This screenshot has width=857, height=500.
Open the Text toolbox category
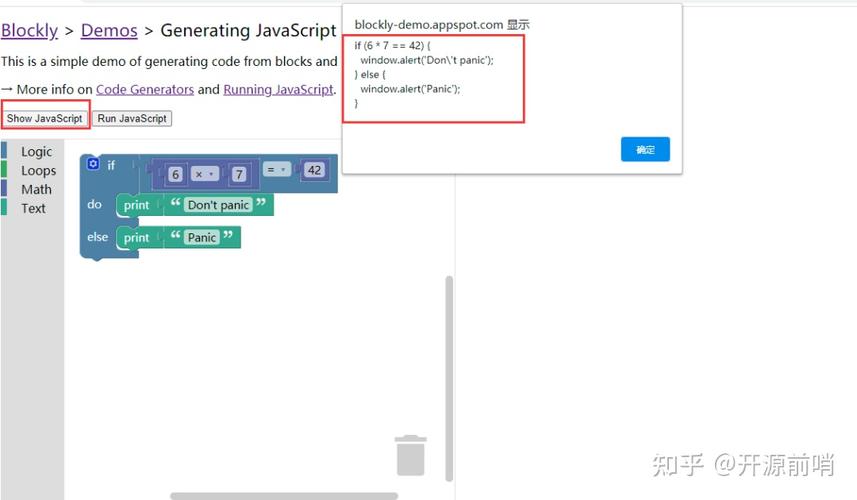(x=33, y=209)
